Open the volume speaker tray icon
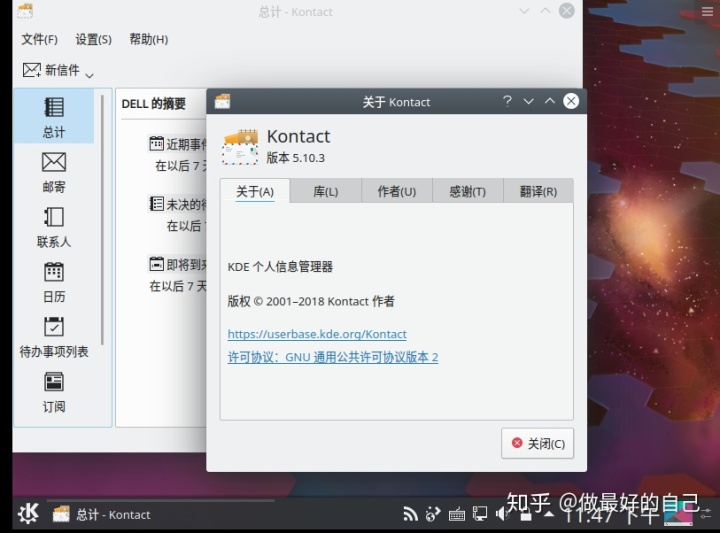Viewport: 720px width, 533px height. (x=501, y=514)
